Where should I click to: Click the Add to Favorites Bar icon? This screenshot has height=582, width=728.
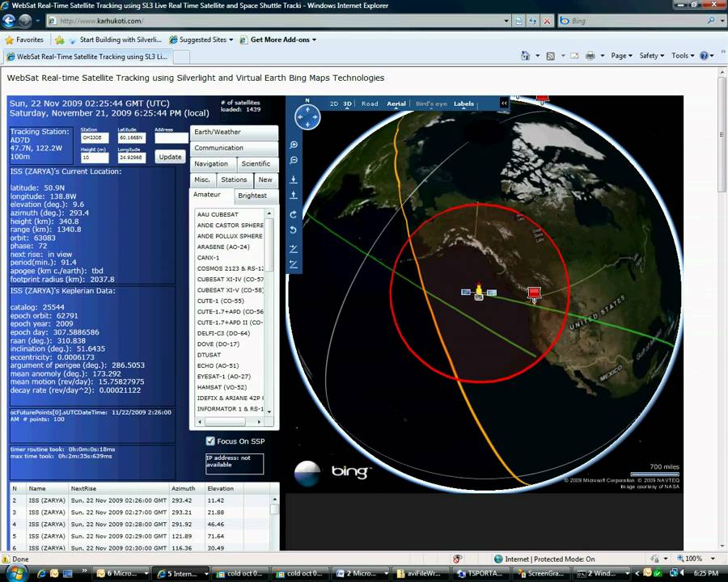(59, 40)
